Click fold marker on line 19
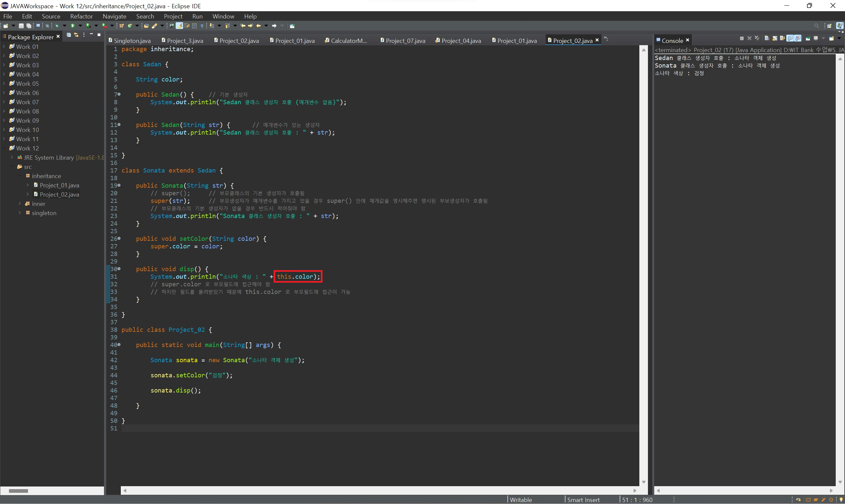The height and width of the screenshot is (504, 845). [119, 185]
